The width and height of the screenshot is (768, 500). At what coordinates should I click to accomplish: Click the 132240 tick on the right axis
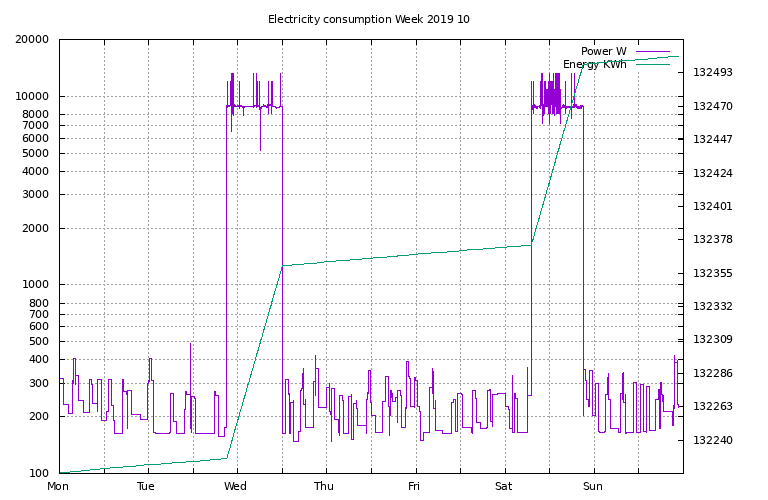(x=713, y=440)
